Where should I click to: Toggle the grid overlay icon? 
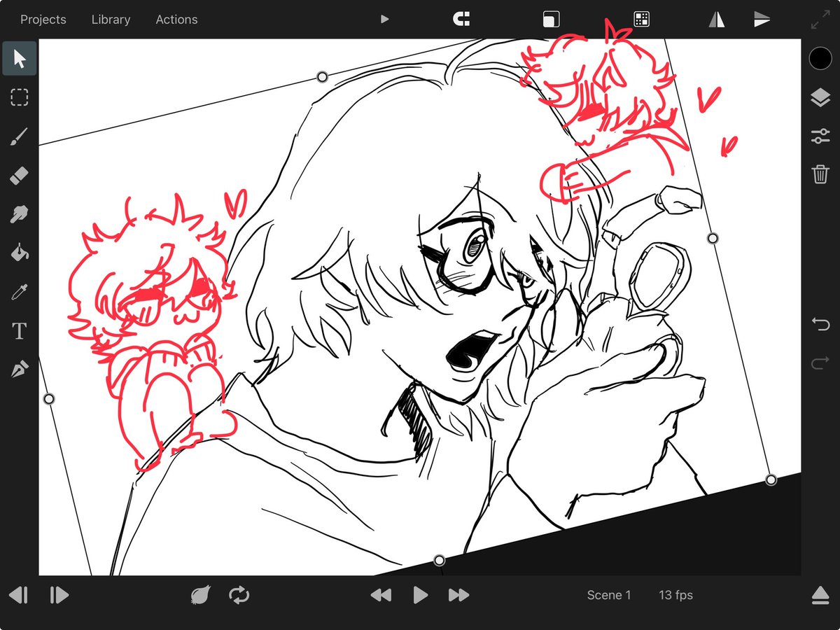pos(642,20)
